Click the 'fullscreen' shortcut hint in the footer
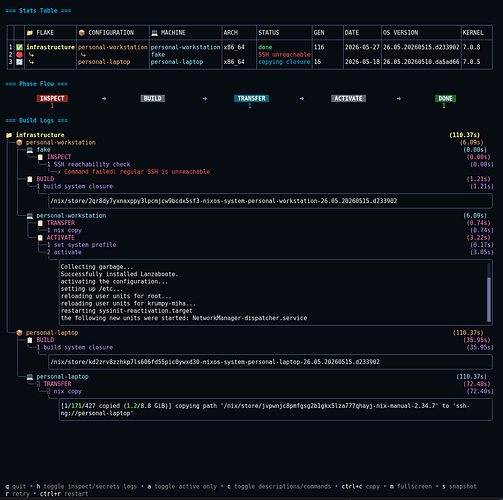 pyautogui.click(x=411, y=486)
